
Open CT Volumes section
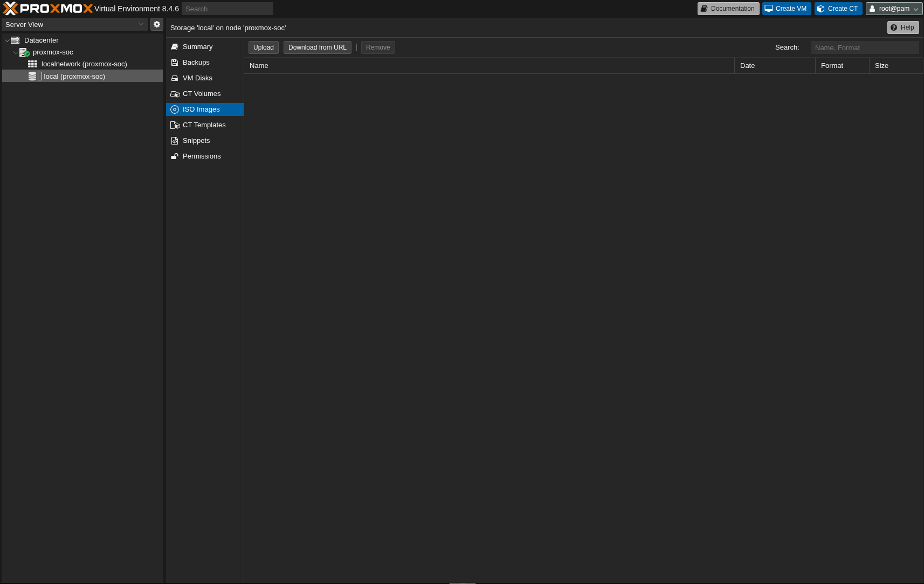coord(201,94)
